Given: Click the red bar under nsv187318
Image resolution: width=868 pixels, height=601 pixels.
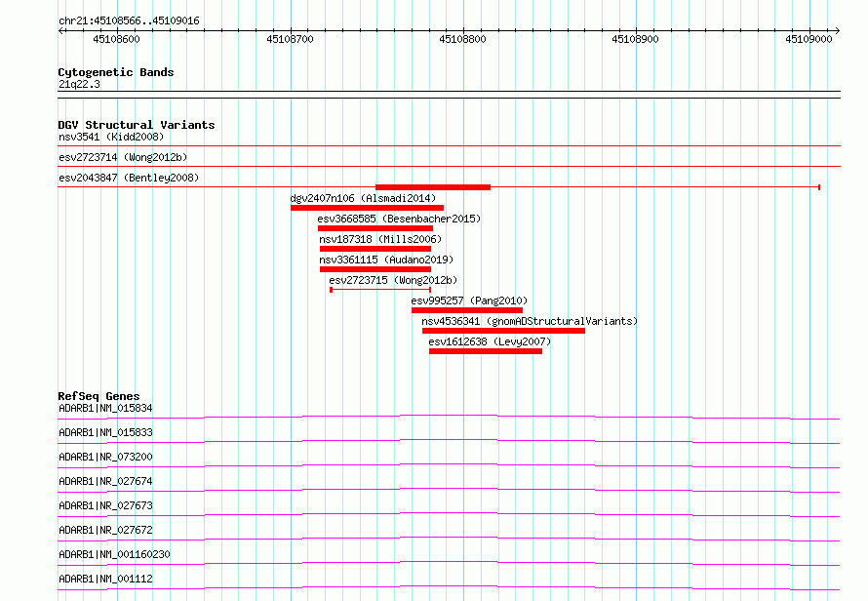Looking at the screenshot, I should point(375,249).
